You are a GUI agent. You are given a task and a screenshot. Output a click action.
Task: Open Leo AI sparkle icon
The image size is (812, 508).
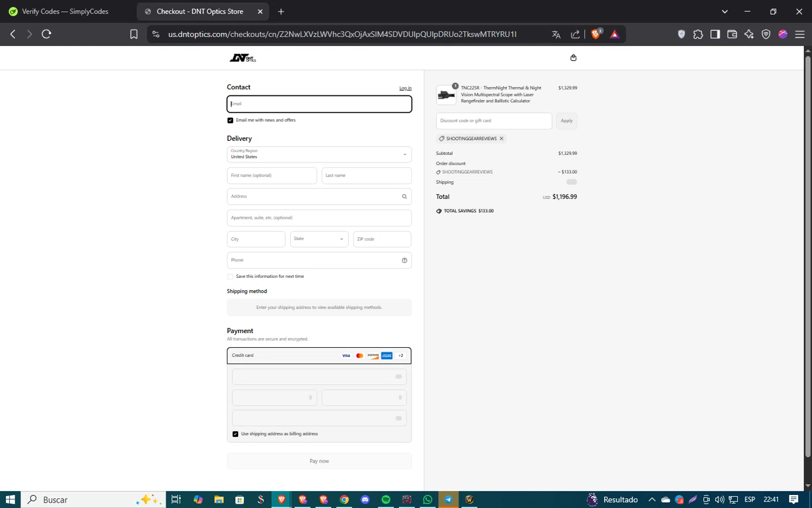tap(749, 34)
